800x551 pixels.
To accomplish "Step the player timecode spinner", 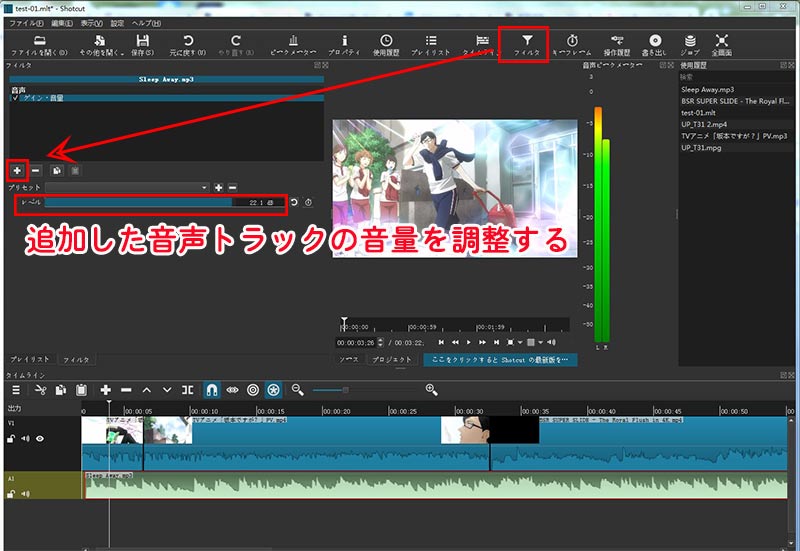I will (380, 343).
